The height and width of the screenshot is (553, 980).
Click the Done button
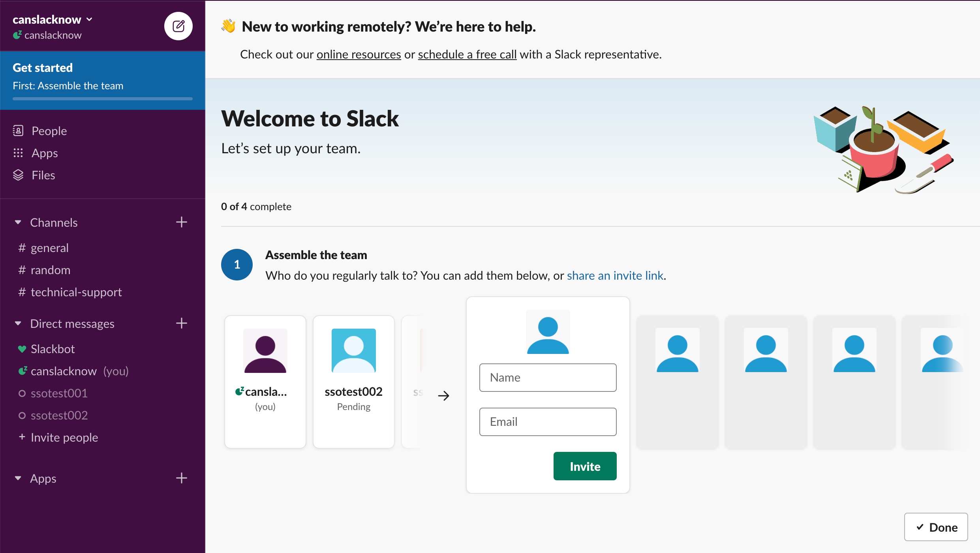(x=936, y=527)
